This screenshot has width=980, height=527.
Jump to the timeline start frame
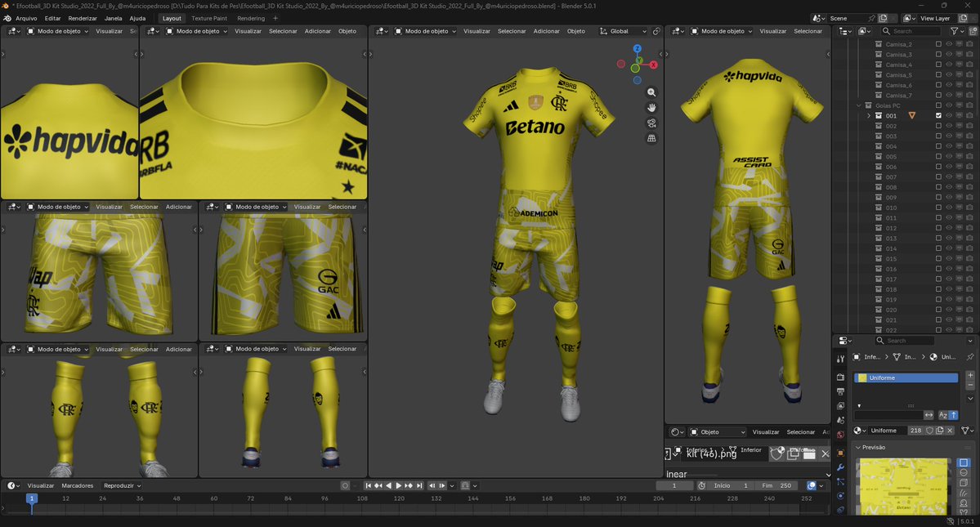(368, 485)
